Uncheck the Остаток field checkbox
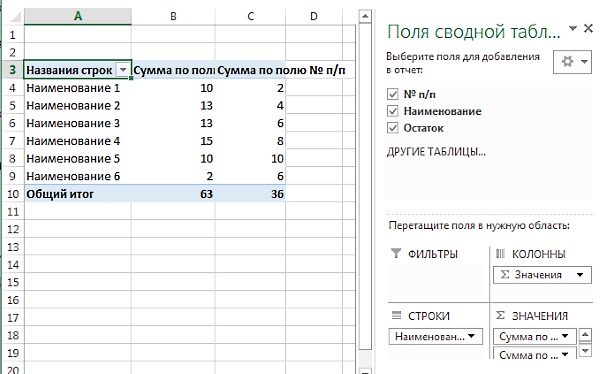This screenshot has height=374, width=600. pyautogui.click(x=393, y=128)
